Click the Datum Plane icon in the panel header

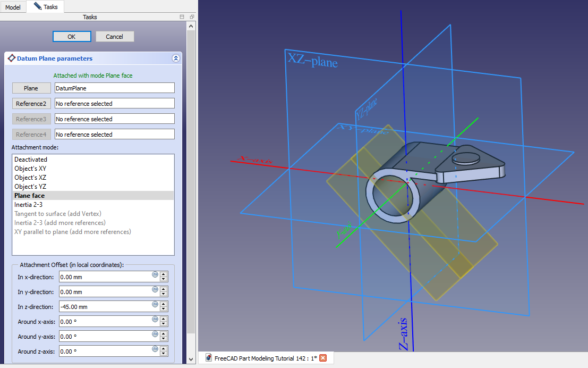coord(11,58)
